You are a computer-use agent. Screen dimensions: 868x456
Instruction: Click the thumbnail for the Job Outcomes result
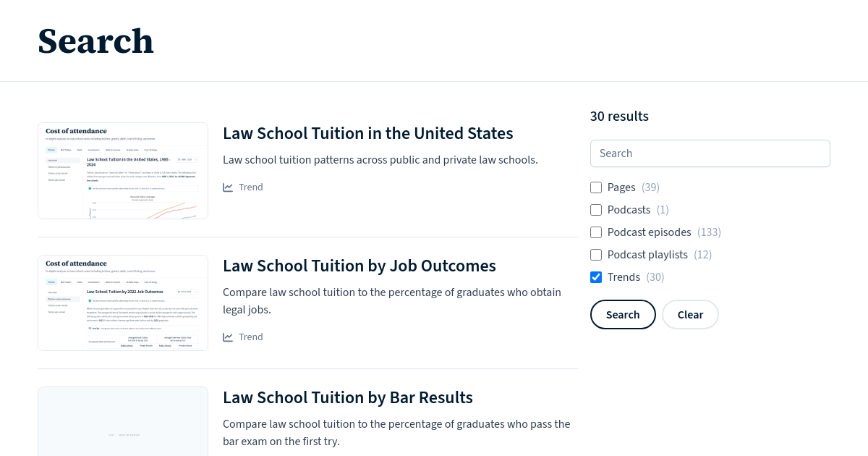(x=123, y=303)
